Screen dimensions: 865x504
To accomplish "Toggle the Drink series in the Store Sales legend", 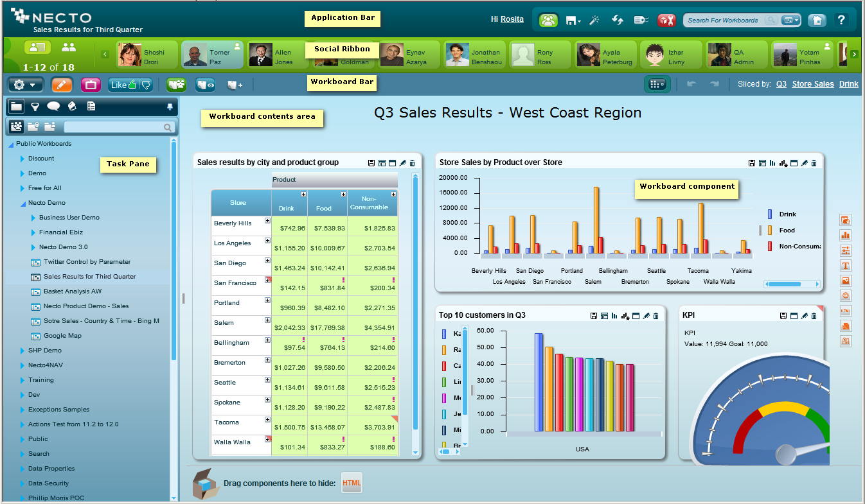I will (x=783, y=214).
